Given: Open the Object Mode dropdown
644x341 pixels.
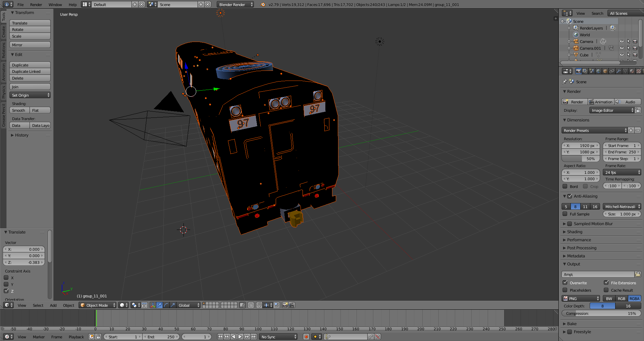Looking at the screenshot, I should (98, 305).
